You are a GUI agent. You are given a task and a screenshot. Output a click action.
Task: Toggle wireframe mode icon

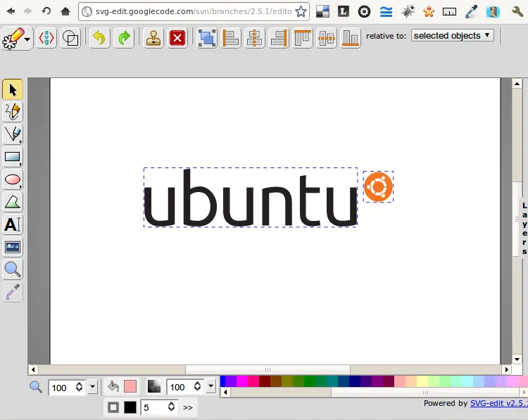70,38
